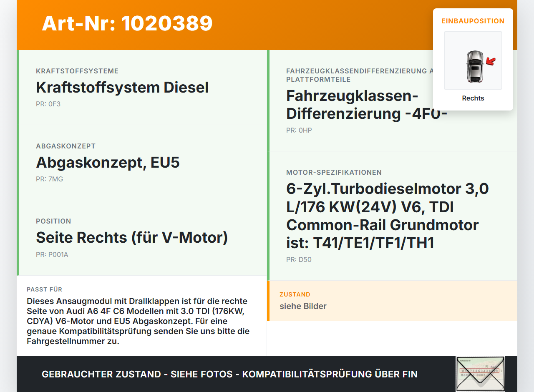Click the FAHRZEUGKLASSENDIFFERENZIERUNG category label
The width and height of the screenshot is (534, 392).
(360, 75)
